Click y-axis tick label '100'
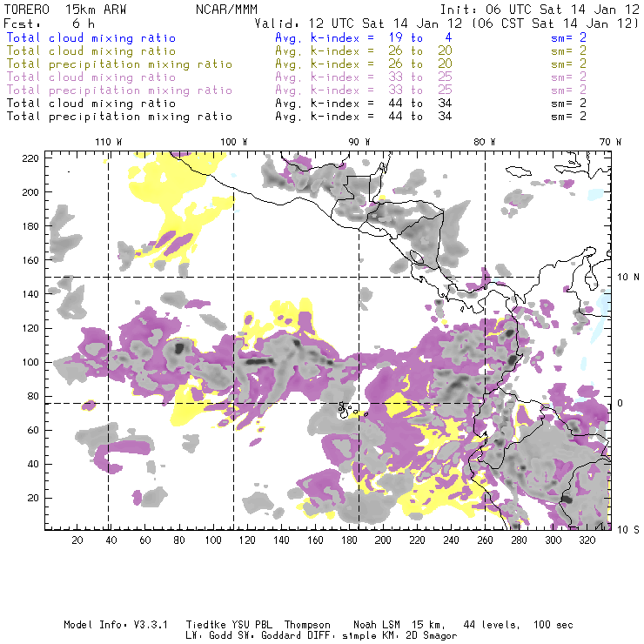Image resolution: width=644 pixels, height=644 pixels. pos(30,362)
